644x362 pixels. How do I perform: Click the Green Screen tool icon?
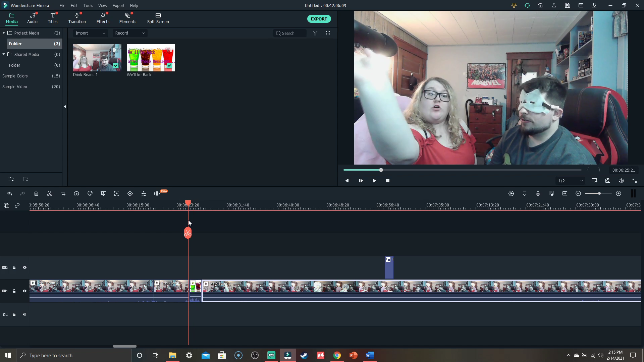tap(103, 193)
